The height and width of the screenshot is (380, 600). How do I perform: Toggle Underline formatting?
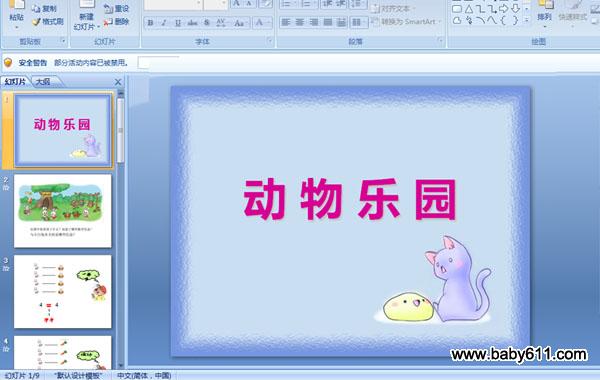tap(178, 23)
